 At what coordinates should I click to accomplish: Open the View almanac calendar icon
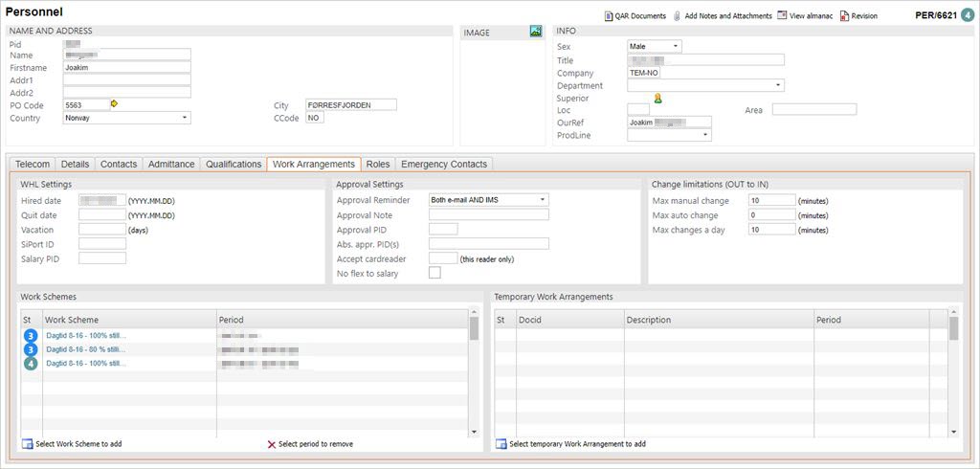783,16
